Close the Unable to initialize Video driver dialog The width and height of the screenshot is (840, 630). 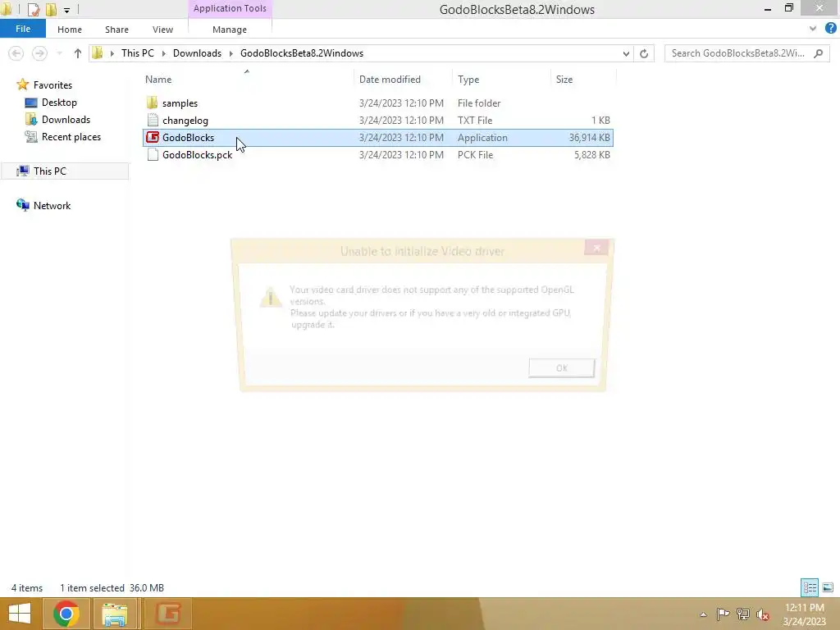pyautogui.click(x=596, y=248)
